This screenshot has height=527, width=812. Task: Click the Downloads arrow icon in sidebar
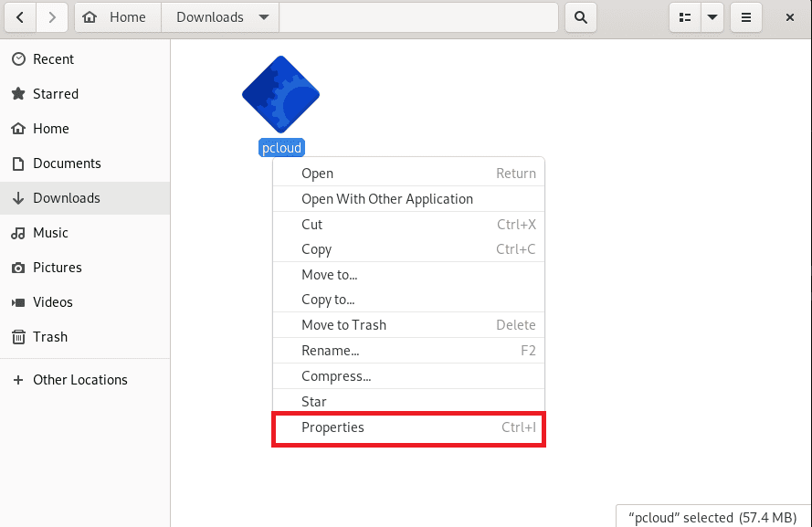(18, 198)
